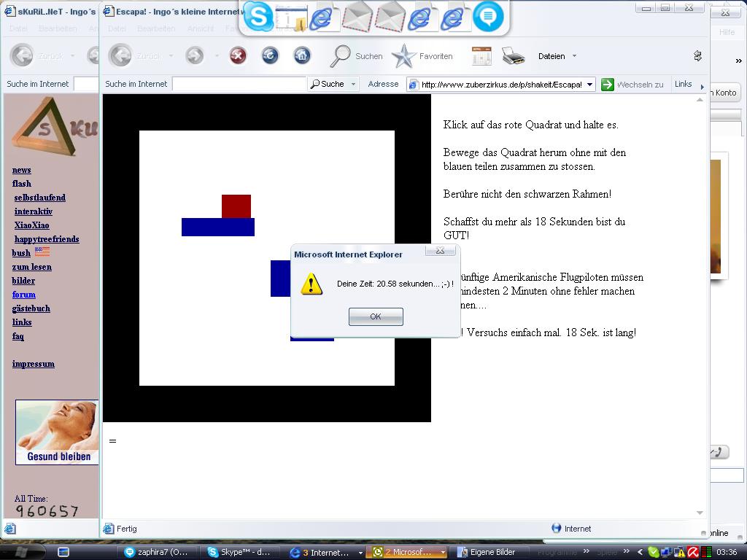747x560 pixels.
Task: Open the news link in sKuRiL sidebar
Action: (21, 170)
